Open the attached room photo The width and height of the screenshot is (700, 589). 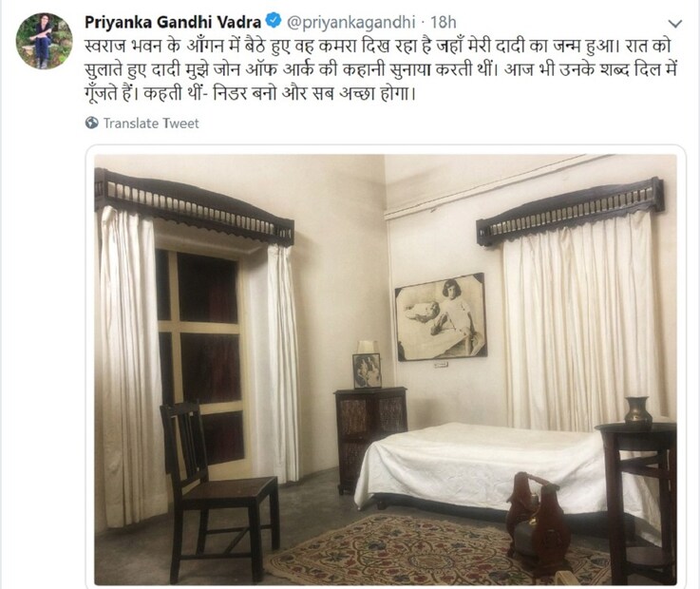(x=386, y=370)
